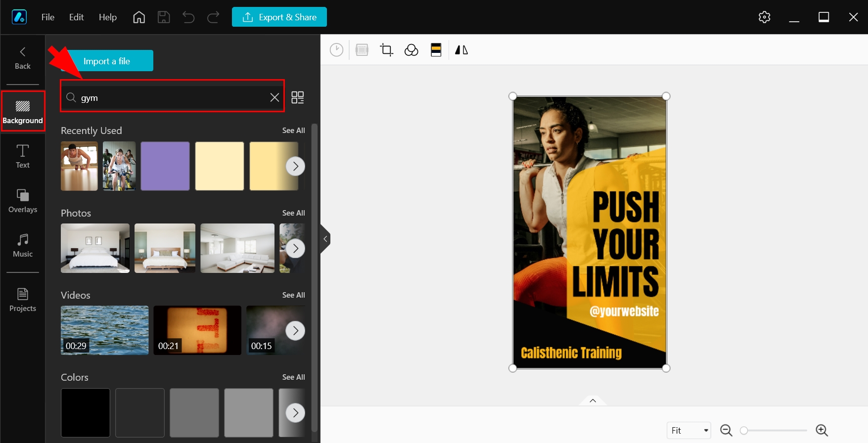Screen dimensions: 868x443
Task: Select the push-up man recent thumbnail
Action: 79,166
